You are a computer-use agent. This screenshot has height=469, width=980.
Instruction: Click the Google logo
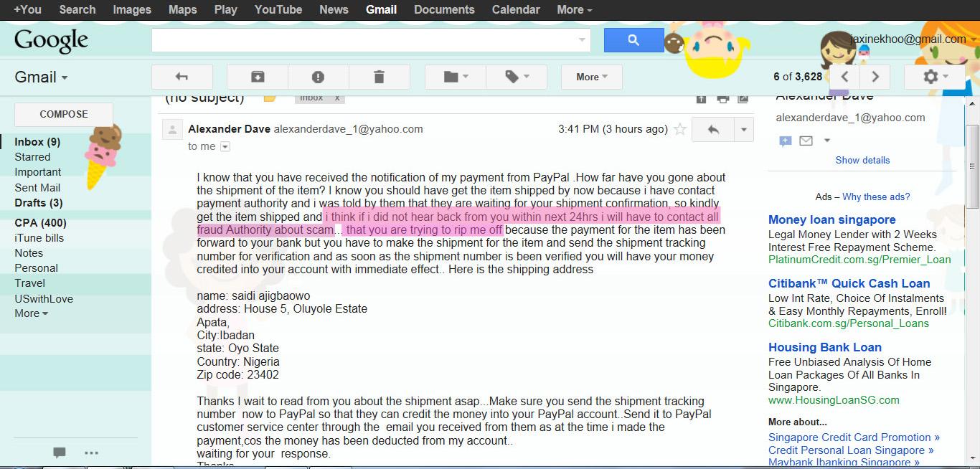tap(51, 41)
